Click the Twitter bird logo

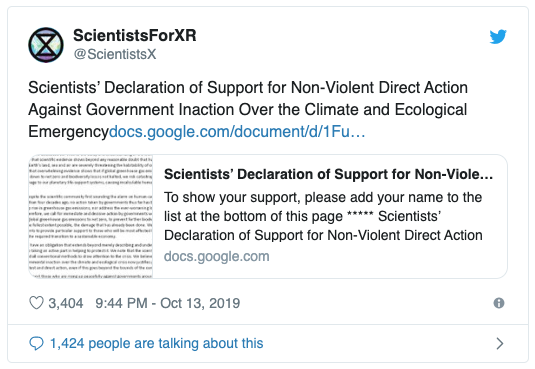click(498, 37)
